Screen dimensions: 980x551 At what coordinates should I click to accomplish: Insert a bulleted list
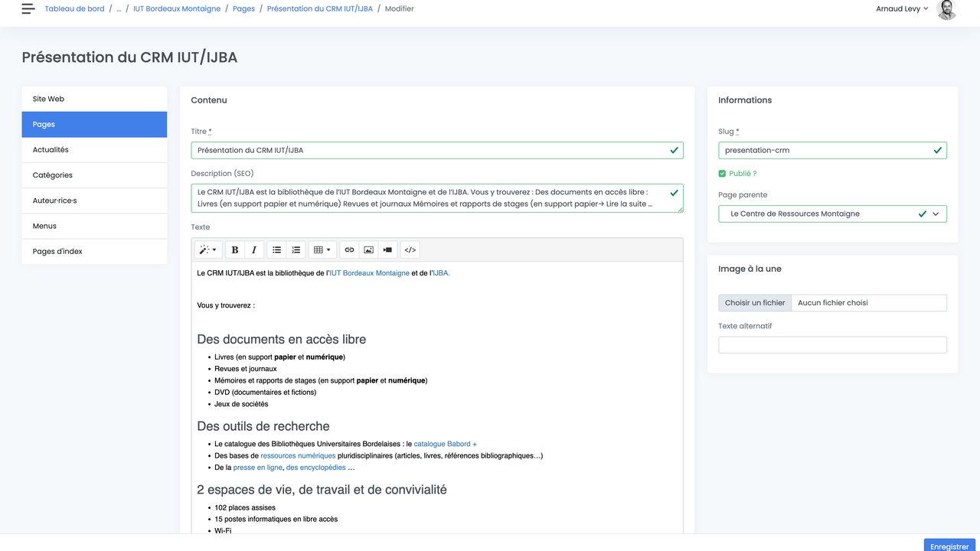[x=276, y=249]
